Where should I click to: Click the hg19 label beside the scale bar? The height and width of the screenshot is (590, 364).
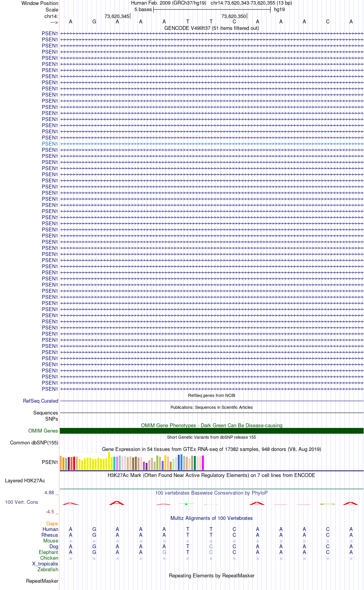tap(279, 10)
